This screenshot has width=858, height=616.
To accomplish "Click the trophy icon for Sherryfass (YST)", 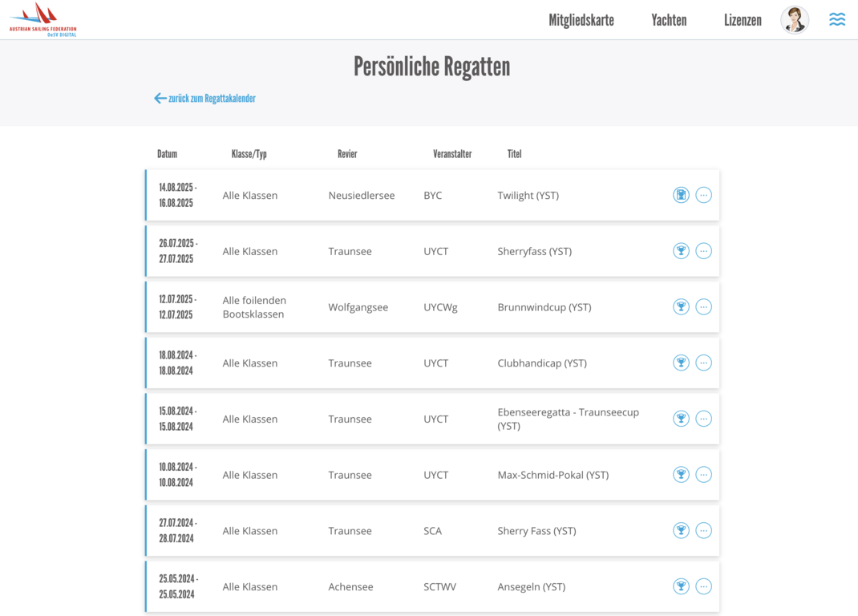I will point(681,251).
